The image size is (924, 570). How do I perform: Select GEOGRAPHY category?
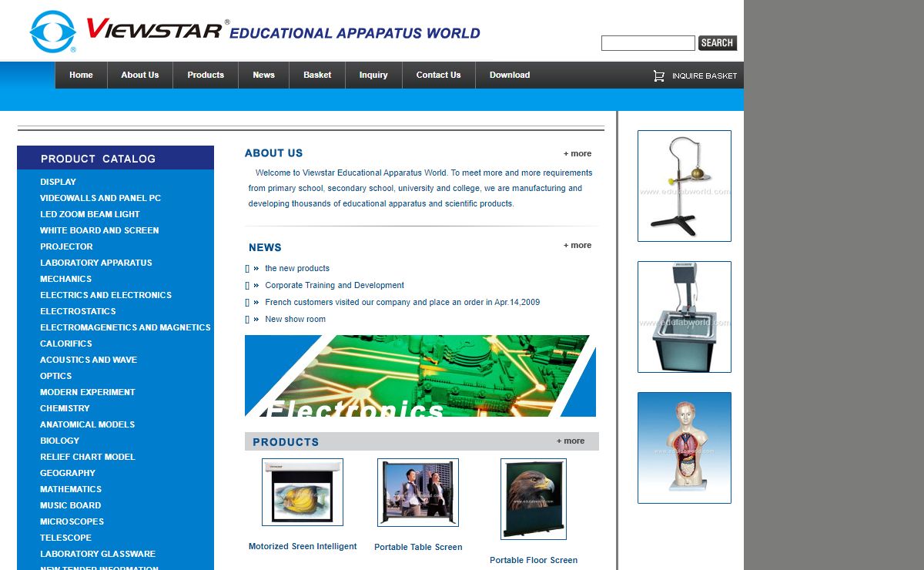[68, 473]
